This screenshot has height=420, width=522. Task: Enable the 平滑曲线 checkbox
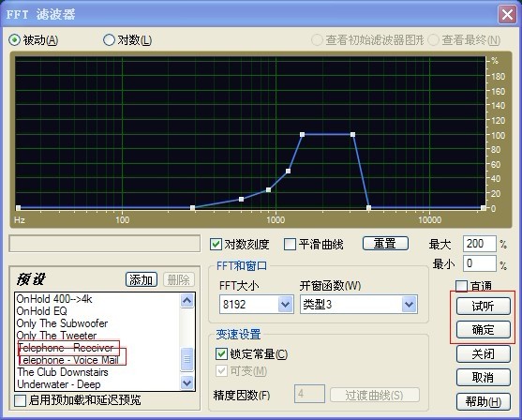[290, 244]
